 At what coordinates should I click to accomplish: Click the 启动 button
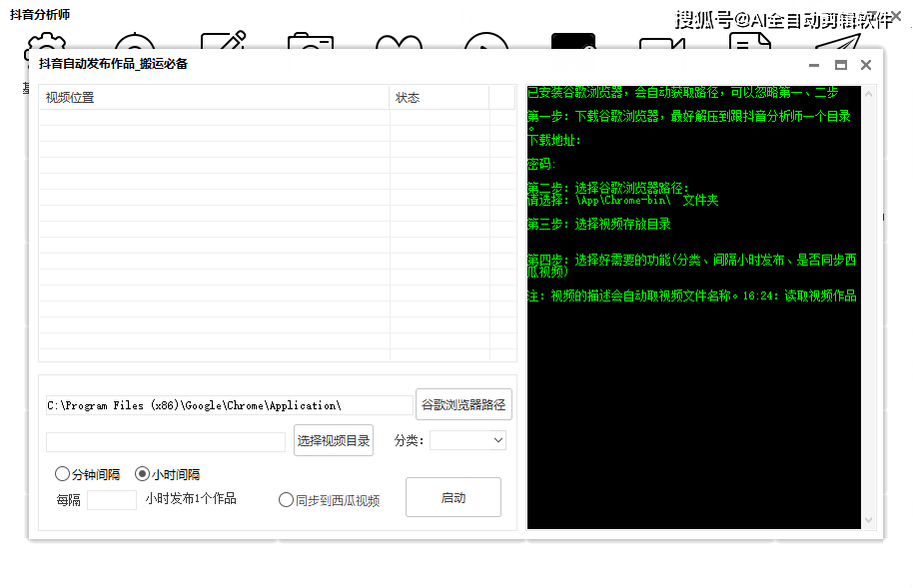click(x=454, y=497)
